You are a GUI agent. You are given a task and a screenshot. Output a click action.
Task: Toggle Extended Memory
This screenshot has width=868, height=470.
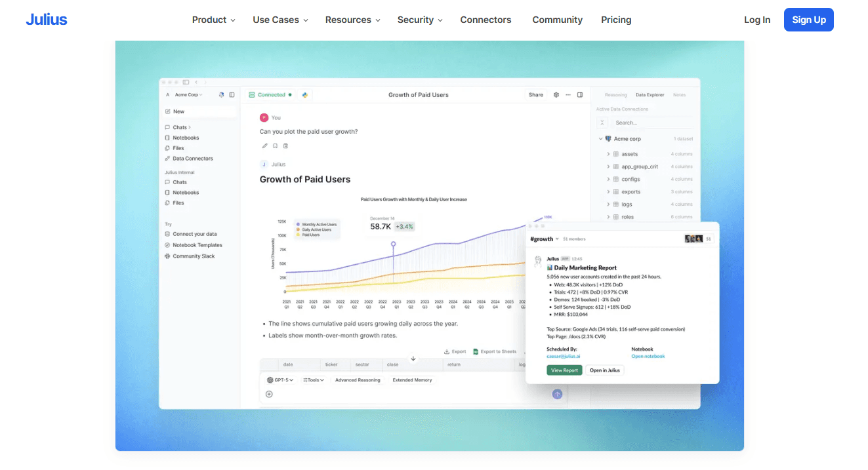point(412,380)
